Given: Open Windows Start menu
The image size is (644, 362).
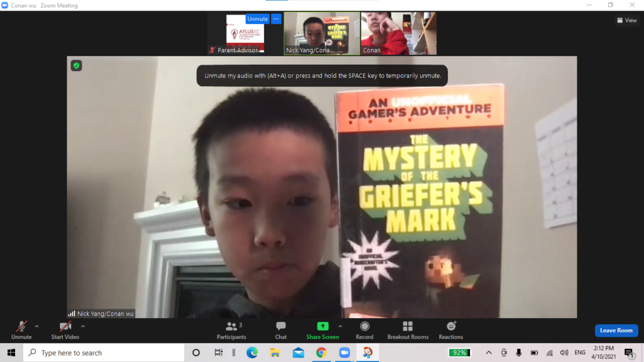Looking at the screenshot, I should point(11,353).
